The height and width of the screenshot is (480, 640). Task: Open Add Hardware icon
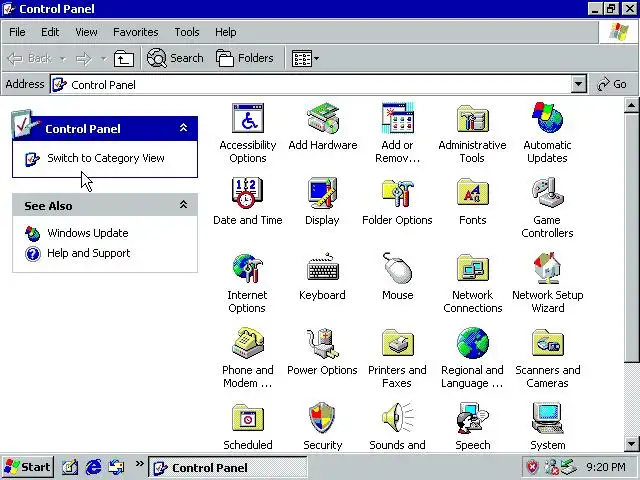coord(322,118)
